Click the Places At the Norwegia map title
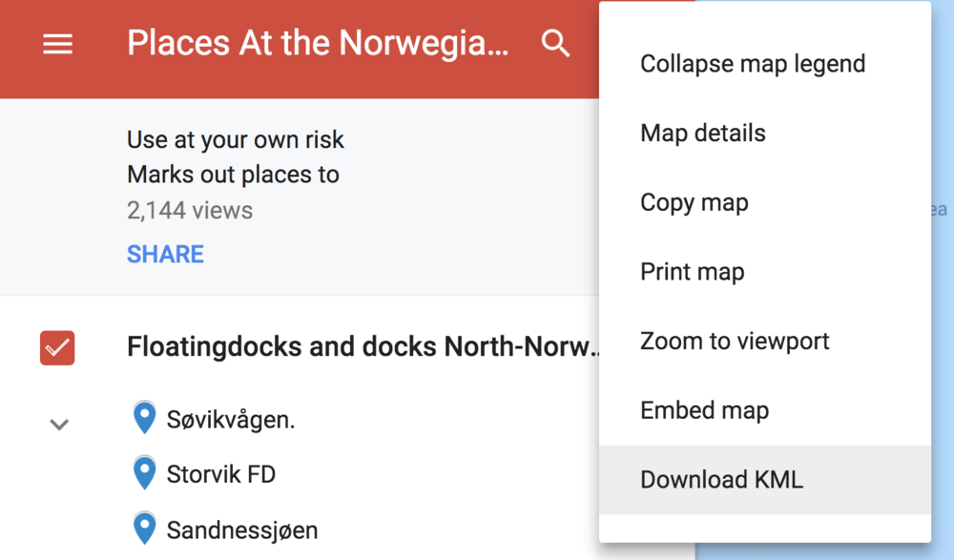Screen dimensions: 954x560 [x=318, y=43]
